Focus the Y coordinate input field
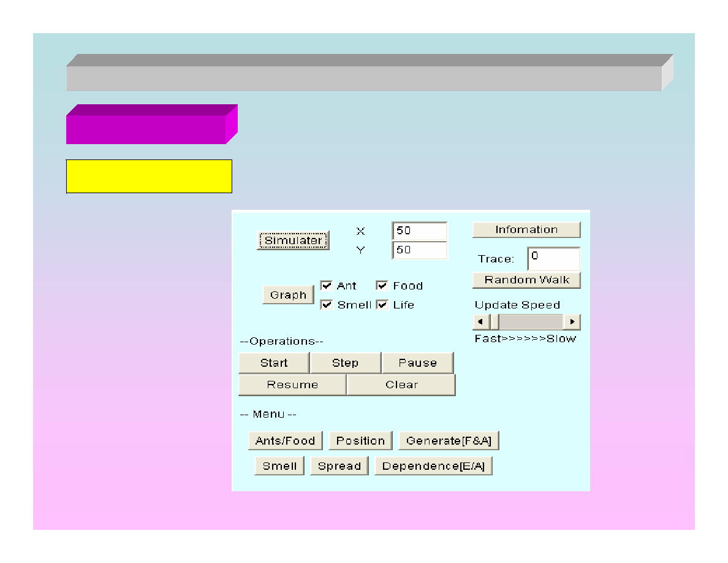This screenshot has height=563, width=728. (x=420, y=250)
